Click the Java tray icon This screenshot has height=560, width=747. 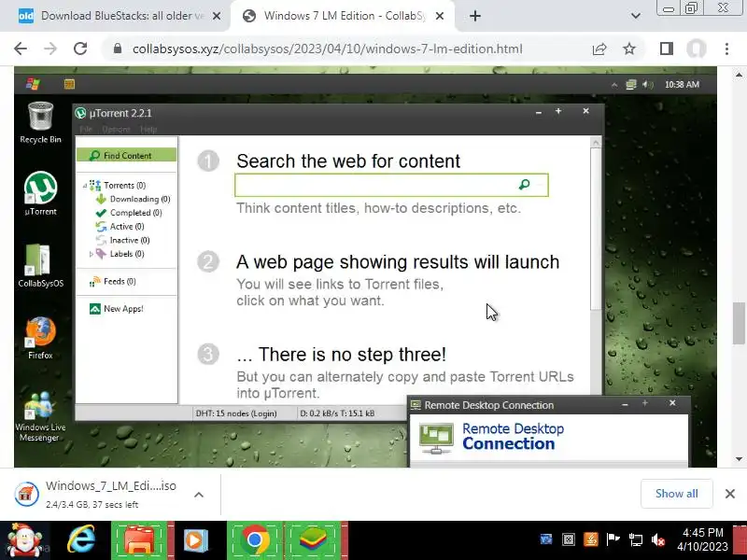pos(591,539)
